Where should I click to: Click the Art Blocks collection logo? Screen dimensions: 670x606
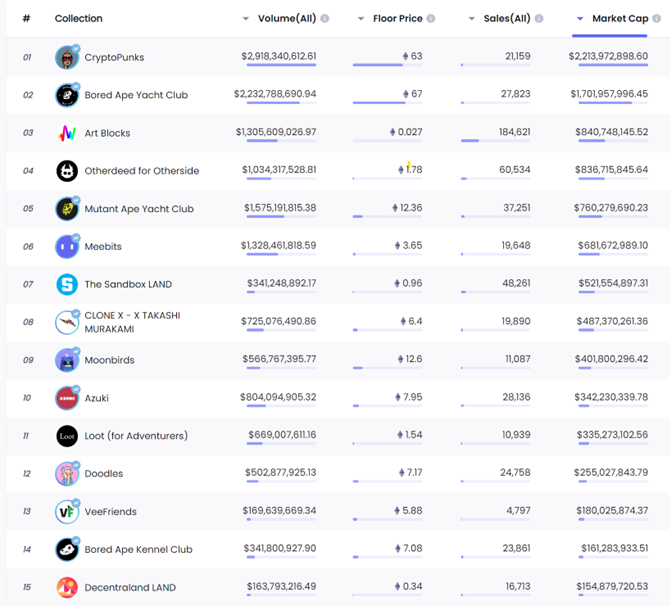click(x=67, y=133)
